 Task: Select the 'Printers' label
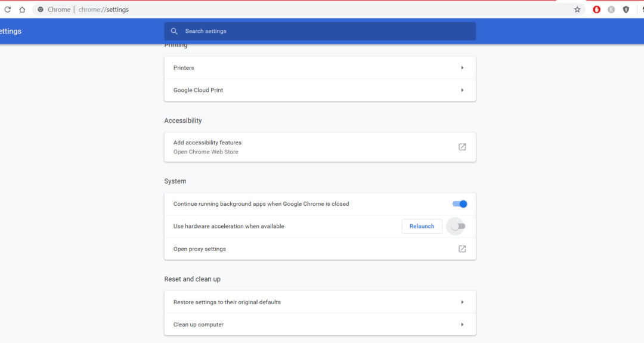point(184,68)
